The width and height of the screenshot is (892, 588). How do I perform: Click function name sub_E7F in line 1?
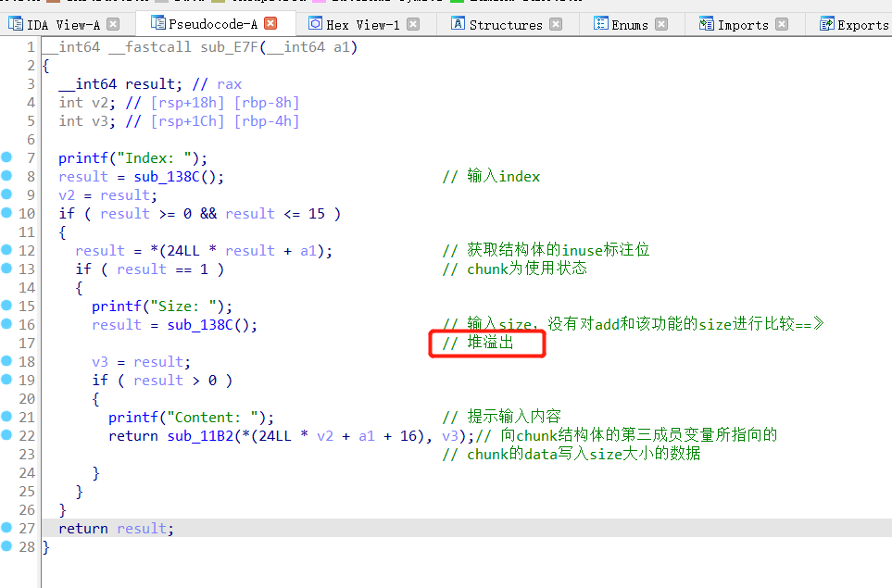coord(230,47)
